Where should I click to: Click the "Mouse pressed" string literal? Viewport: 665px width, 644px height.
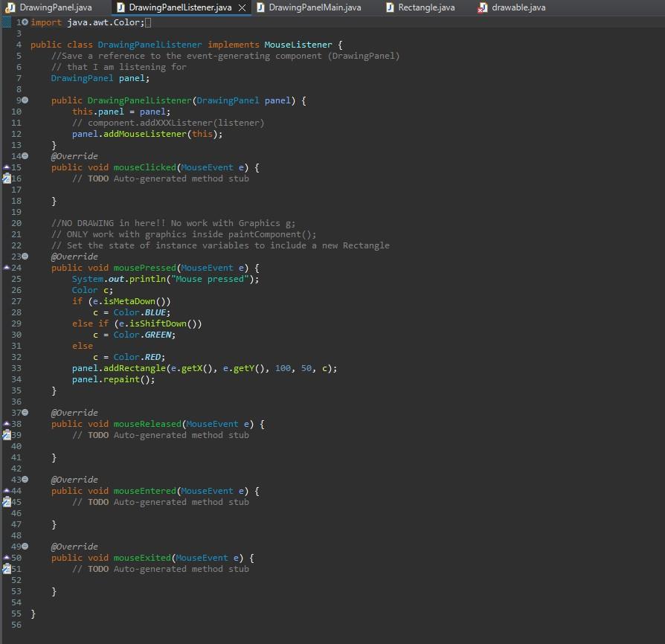[210, 279]
